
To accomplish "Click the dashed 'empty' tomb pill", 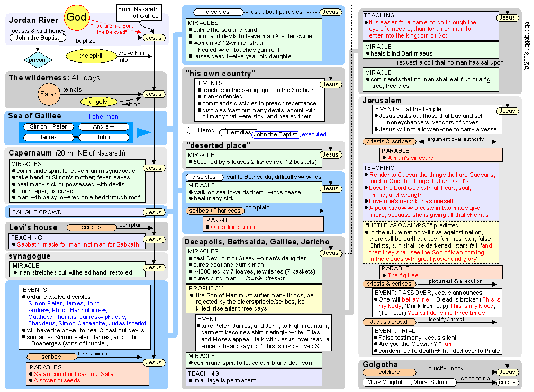I will tap(508, 382).
